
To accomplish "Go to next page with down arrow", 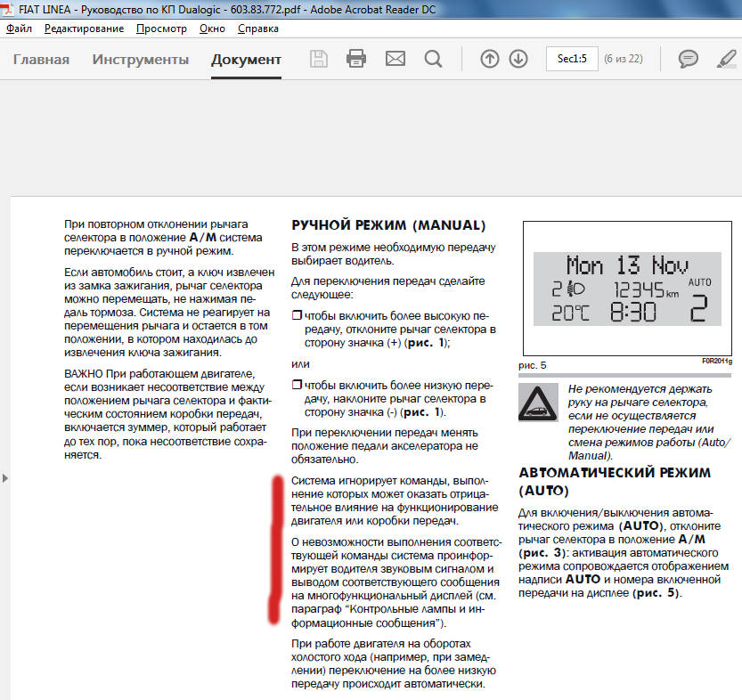I will (518, 60).
